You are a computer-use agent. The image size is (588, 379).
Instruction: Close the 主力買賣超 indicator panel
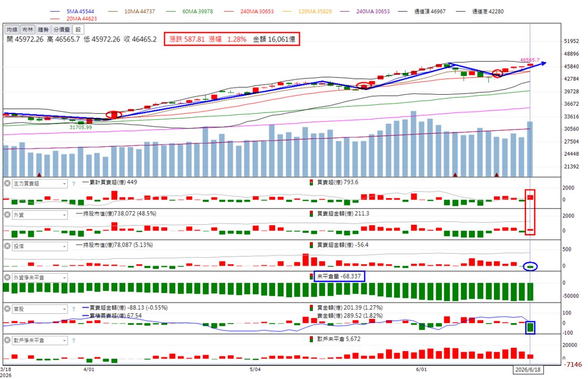point(7,184)
